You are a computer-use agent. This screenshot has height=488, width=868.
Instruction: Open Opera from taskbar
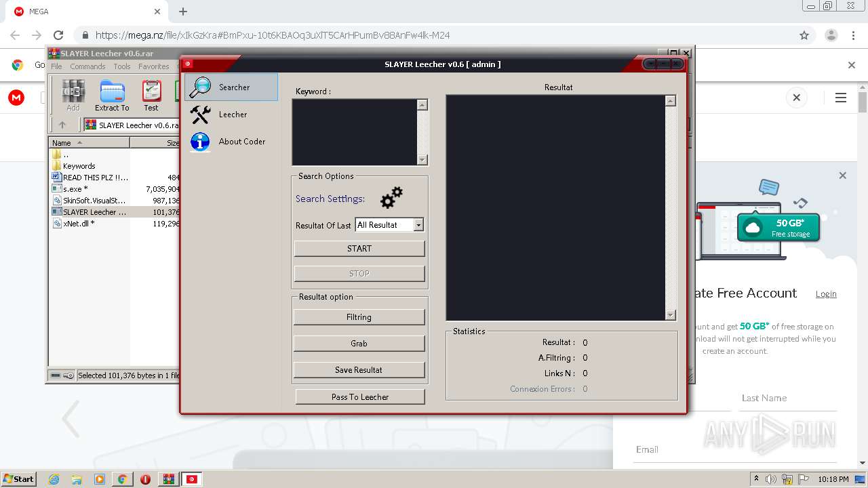click(145, 479)
